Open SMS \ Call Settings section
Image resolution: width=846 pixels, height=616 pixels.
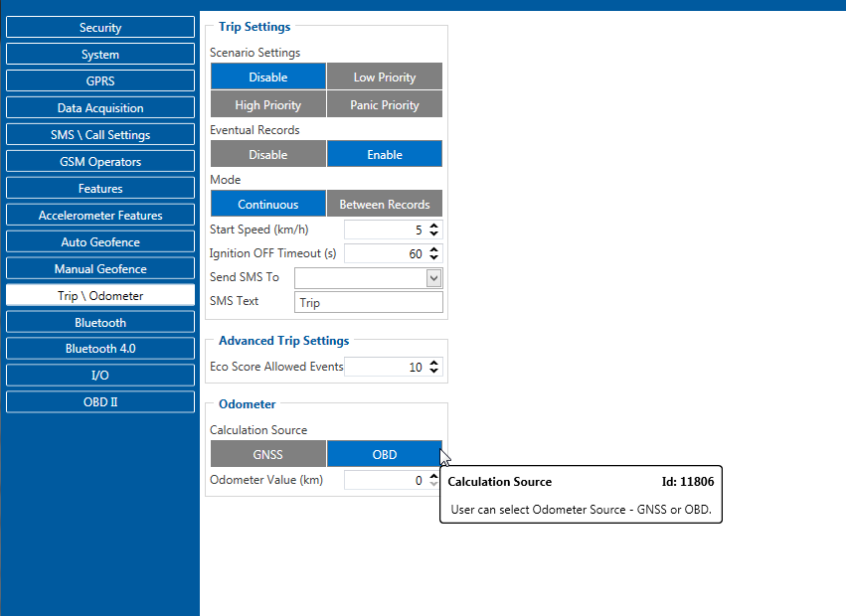(x=100, y=135)
